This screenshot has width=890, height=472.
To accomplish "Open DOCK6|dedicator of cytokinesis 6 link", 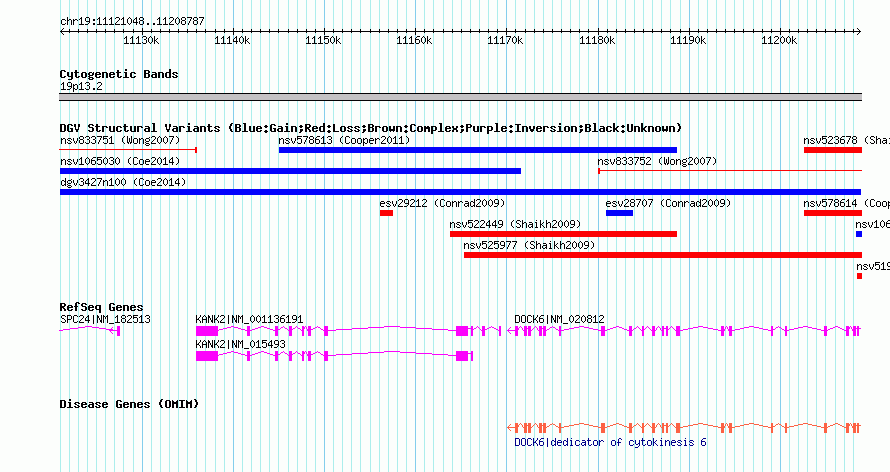I will [610, 442].
